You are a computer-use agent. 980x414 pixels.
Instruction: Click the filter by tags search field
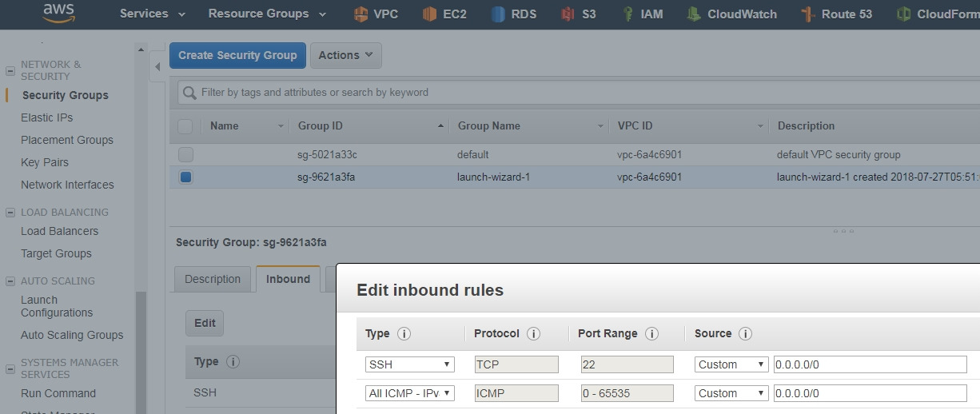[579, 93]
